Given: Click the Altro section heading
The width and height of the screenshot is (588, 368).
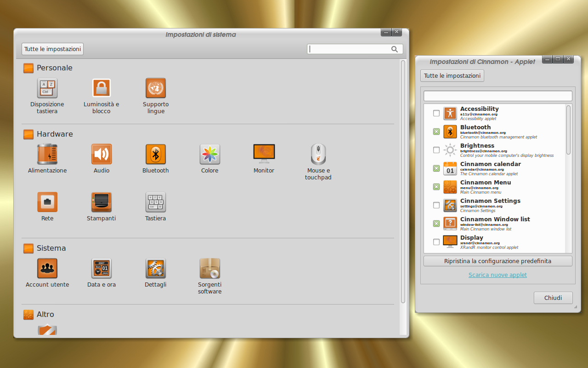Looking at the screenshot, I should tap(45, 314).
